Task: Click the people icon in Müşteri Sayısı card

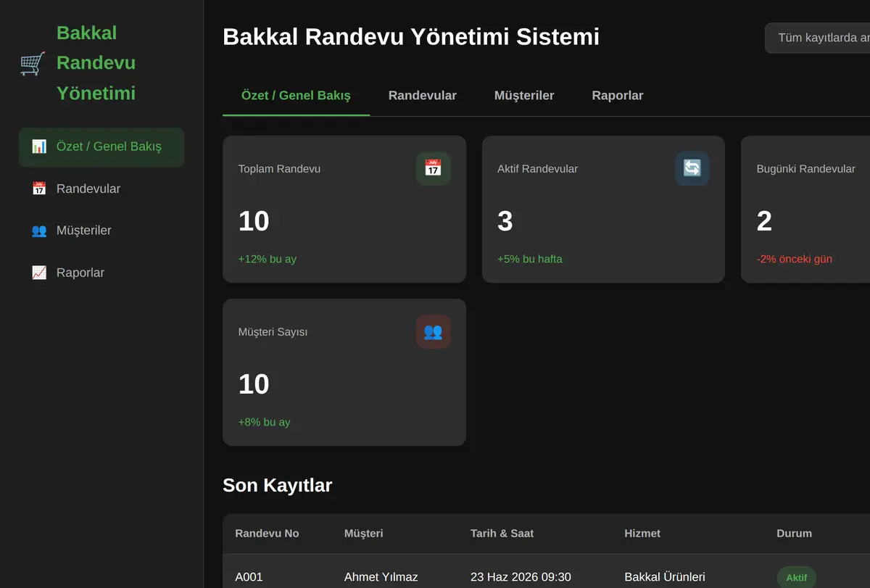Action: [x=433, y=331]
